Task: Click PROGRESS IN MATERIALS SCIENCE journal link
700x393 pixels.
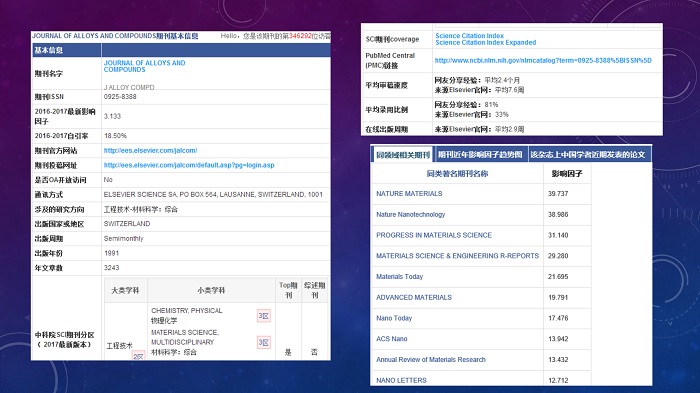Action: click(x=433, y=235)
